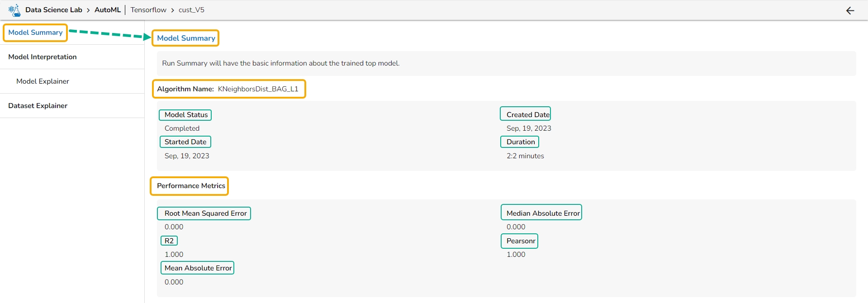The height and width of the screenshot is (303, 868).
Task: Click the Model Status label
Action: point(186,115)
